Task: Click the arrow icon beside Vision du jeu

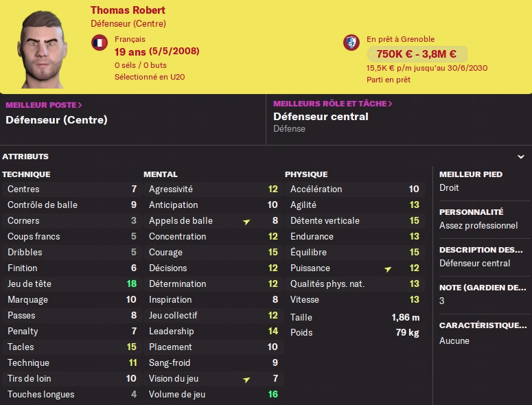Action: [x=246, y=380]
